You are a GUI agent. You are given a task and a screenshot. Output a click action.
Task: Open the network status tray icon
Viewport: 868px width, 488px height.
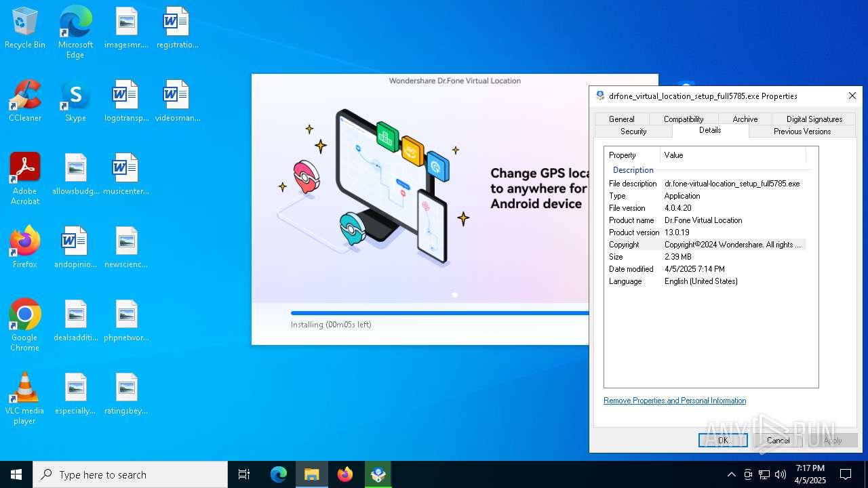coord(764,474)
